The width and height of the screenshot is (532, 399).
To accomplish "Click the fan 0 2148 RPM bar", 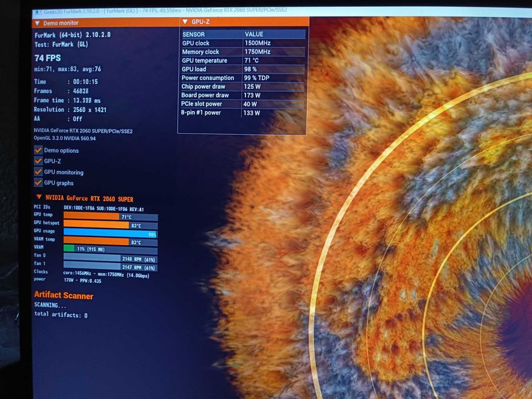I will (x=111, y=259).
